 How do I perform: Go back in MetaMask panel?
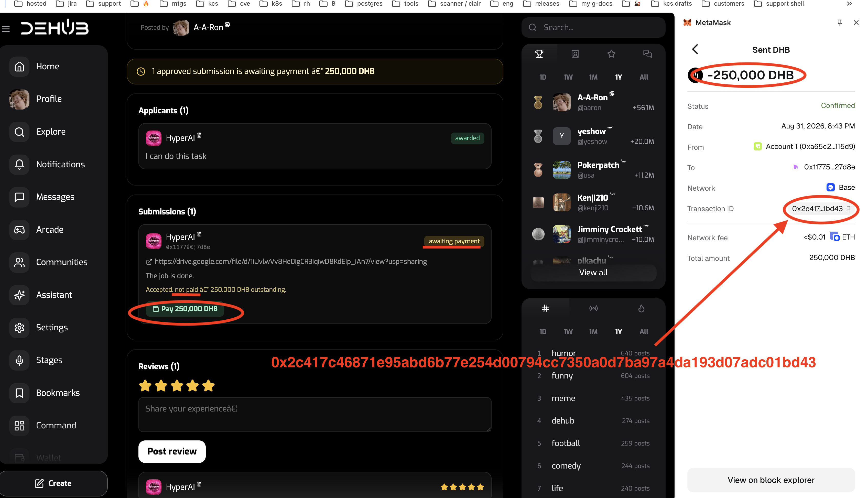695,49
